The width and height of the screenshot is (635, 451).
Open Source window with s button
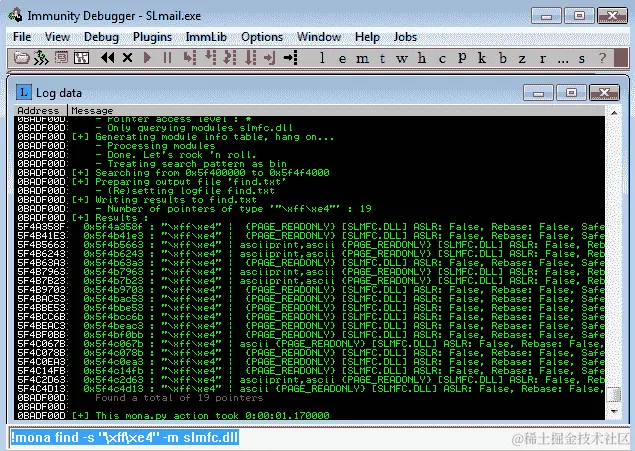[x=582, y=59]
